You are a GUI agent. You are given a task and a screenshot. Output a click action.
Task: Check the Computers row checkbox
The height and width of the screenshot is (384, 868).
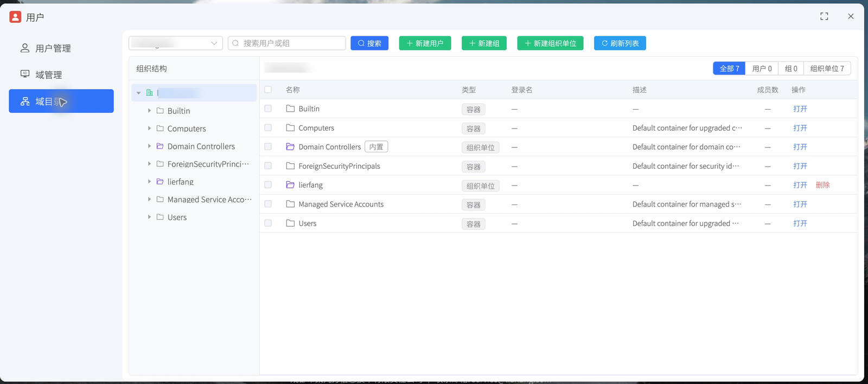coord(268,127)
